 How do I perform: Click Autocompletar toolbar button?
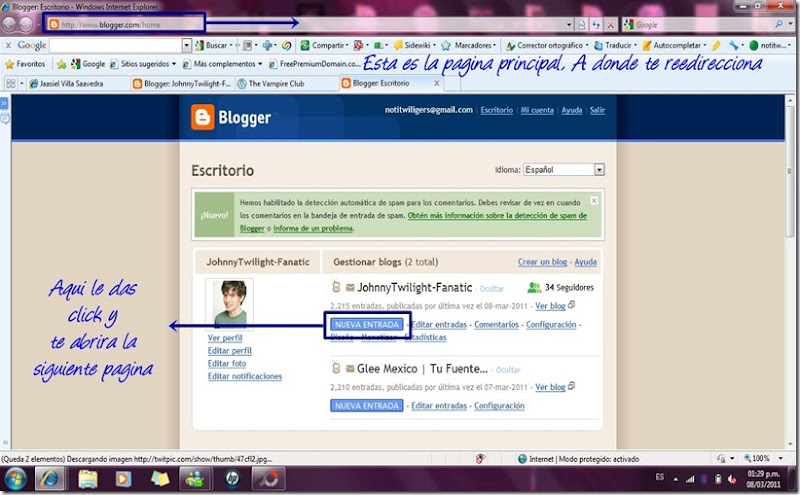coord(672,45)
